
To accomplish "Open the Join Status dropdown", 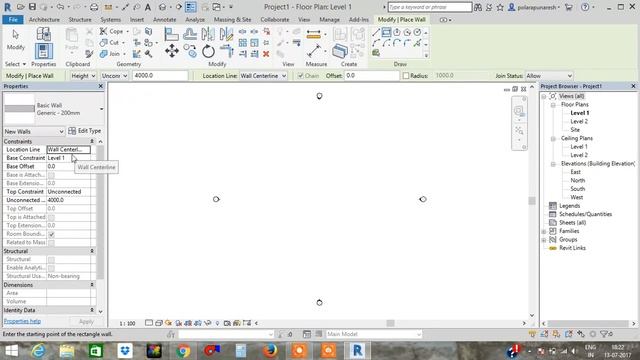I will click(x=549, y=76).
